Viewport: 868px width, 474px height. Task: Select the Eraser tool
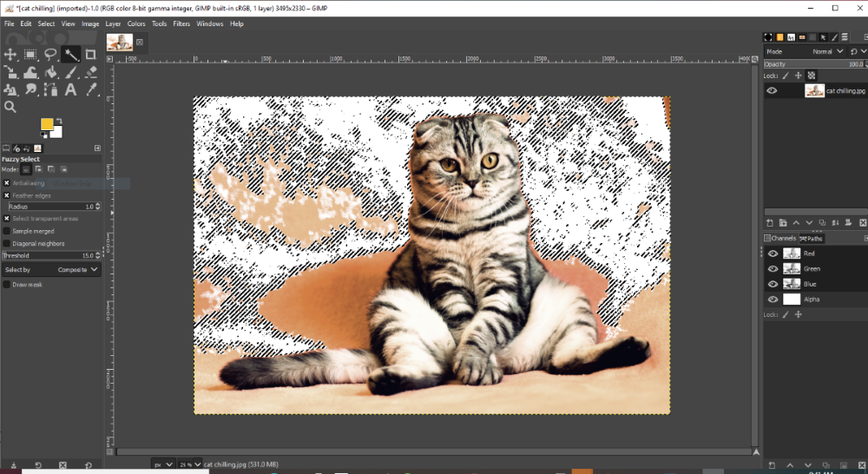pos(90,73)
